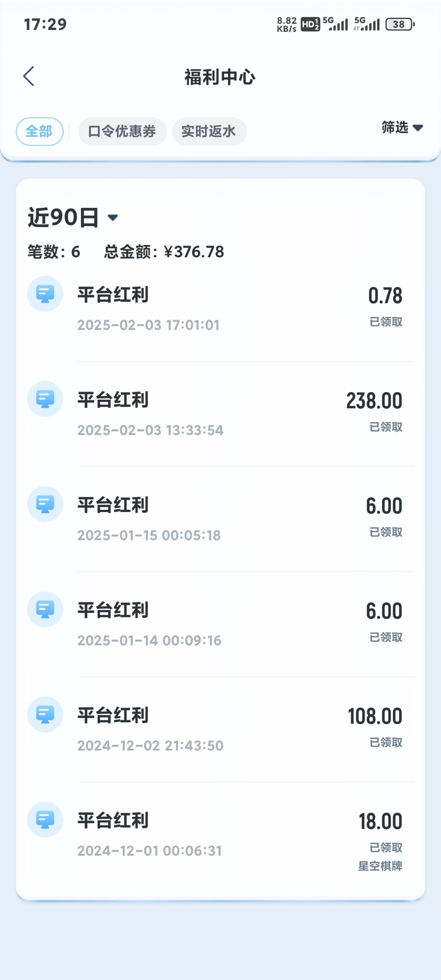Tap 星空棋牌 label on last record
The image size is (441, 980).
(380, 866)
